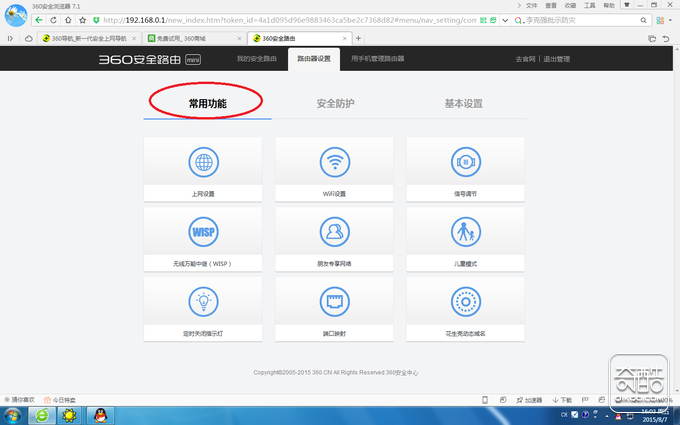
Task: Open the 收藏 Favorites menu
Action: click(x=570, y=6)
